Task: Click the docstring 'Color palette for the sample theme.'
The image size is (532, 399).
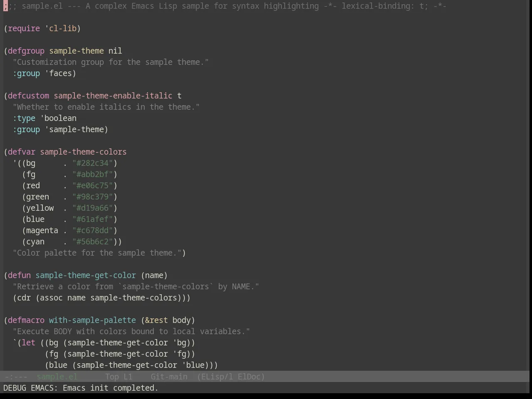Action: click(x=97, y=253)
